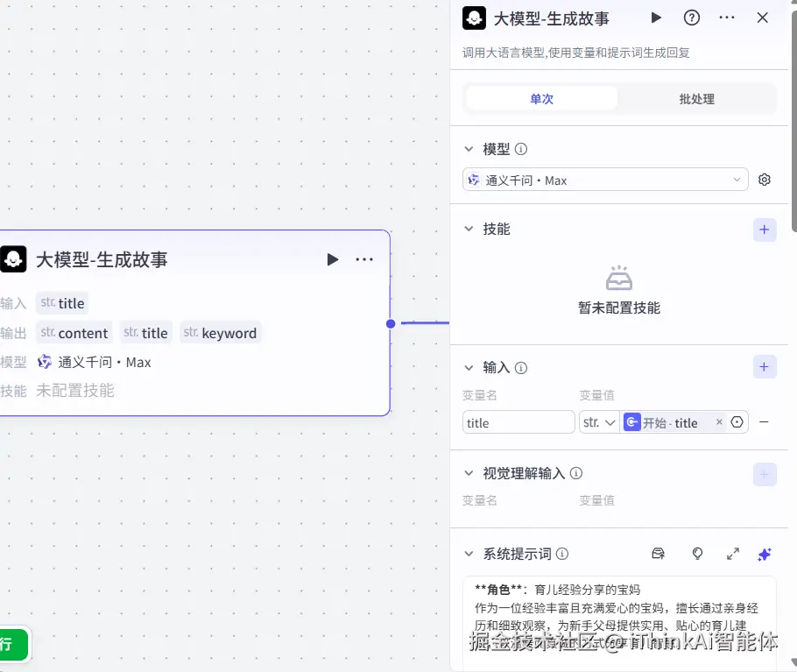Remove the title variable reference tag
The image size is (797, 672).
(719, 422)
